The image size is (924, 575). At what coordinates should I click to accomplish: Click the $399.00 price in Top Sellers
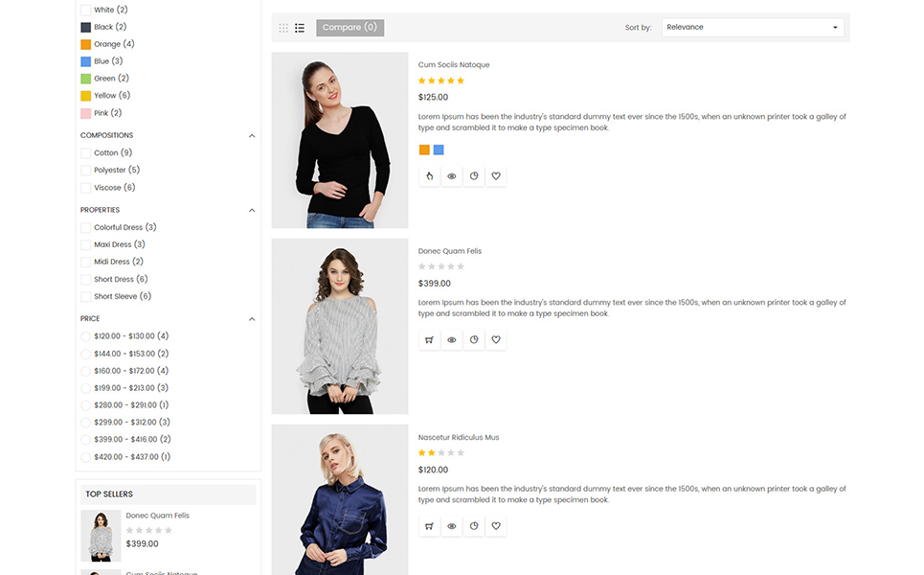click(142, 543)
